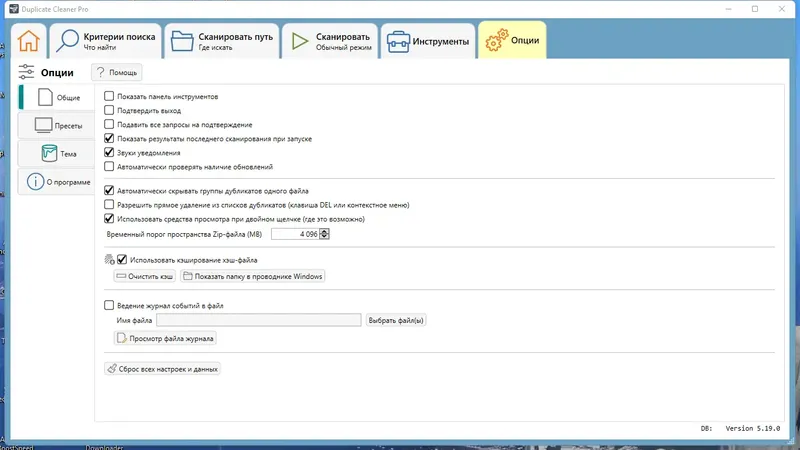Click the sliders icon beside the Опции heading
The width and height of the screenshot is (800, 450).
[26, 72]
